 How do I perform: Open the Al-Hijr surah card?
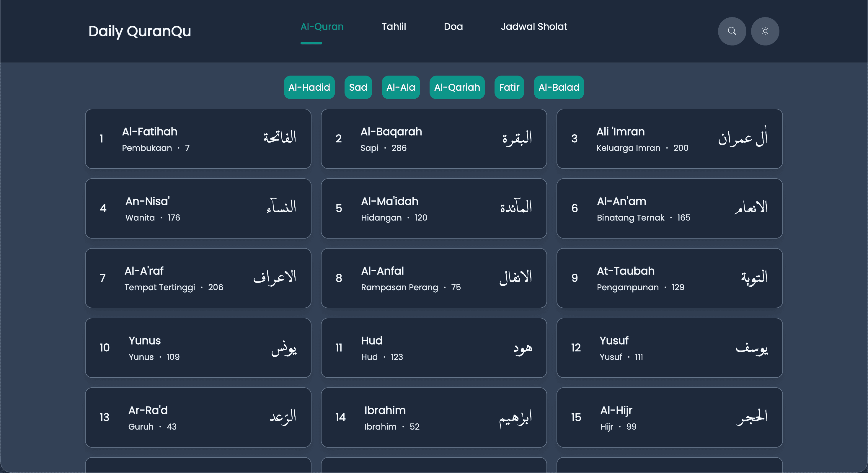pyautogui.click(x=669, y=418)
